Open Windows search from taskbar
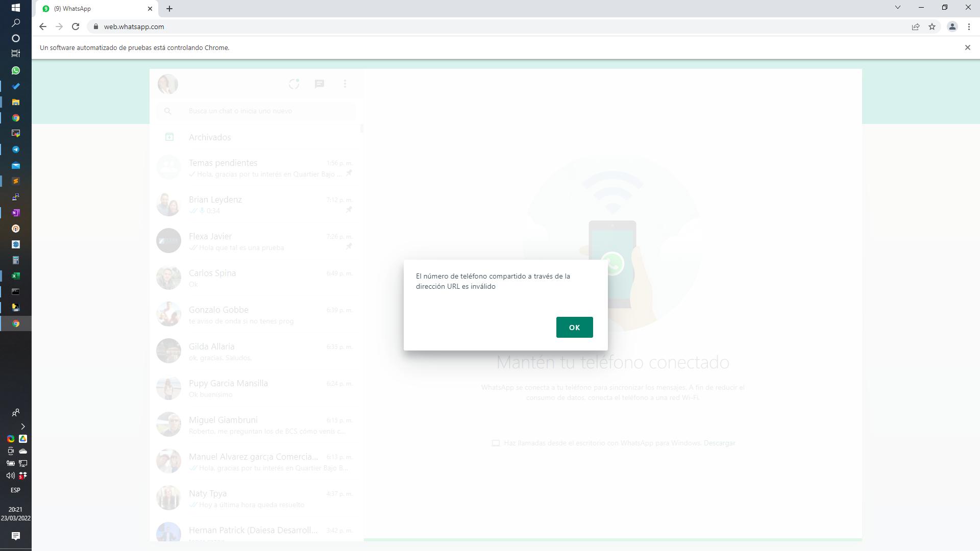Viewport: 980px width, 551px height. tap(16, 23)
